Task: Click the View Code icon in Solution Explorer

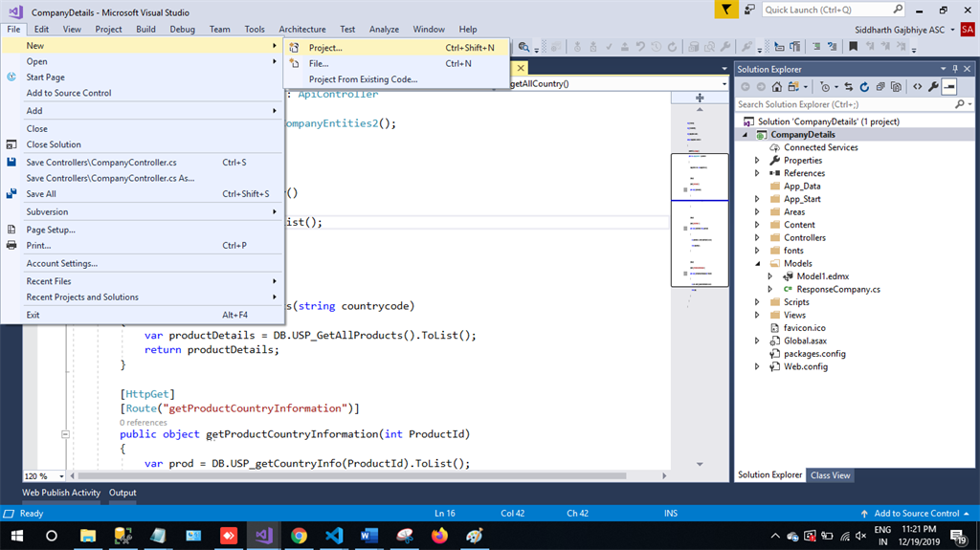Action: click(x=917, y=87)
